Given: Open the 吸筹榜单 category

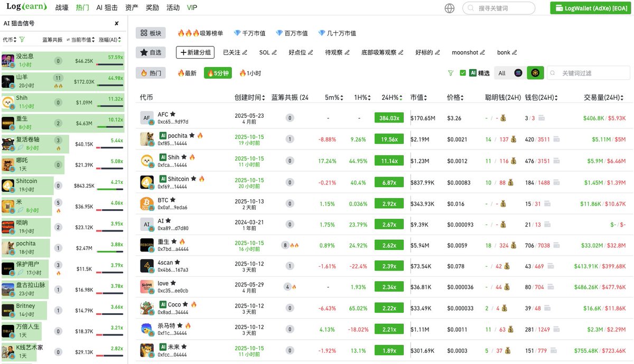Looking at the screenshot, I should click(x=200, y=33).
